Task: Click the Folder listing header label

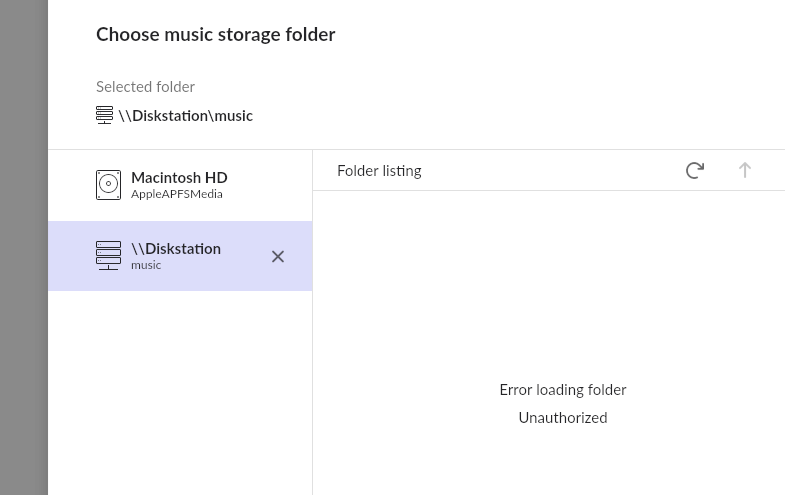Action: click(379, 171)
